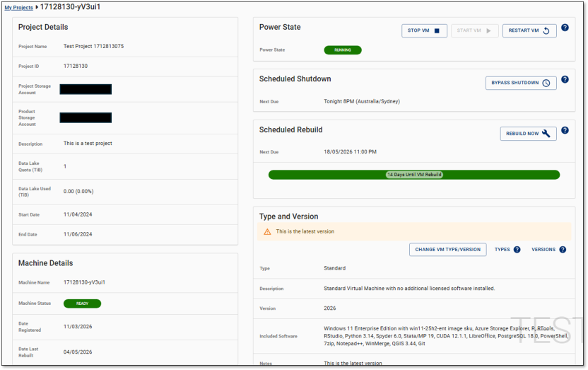Select the Data Lake Quota value 1

point(65,167)
